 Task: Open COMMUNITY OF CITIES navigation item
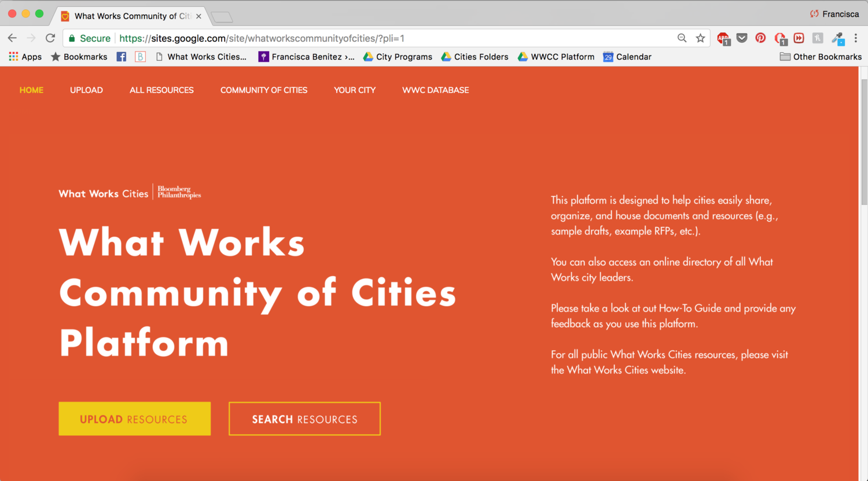tap(264, 90)
